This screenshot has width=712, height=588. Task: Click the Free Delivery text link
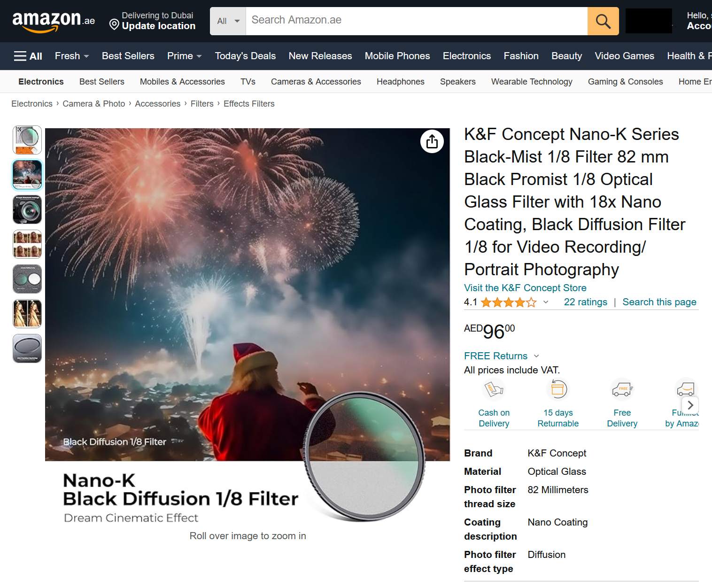point(622,418)
